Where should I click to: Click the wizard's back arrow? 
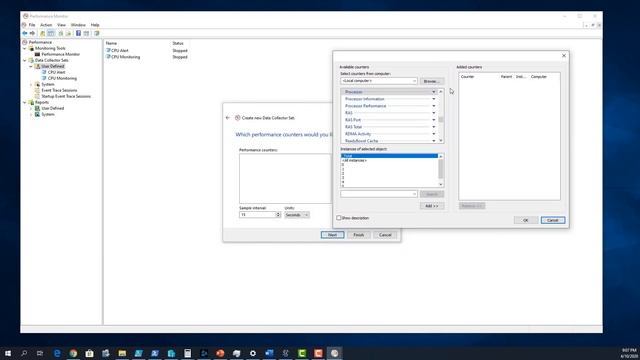pos(228,118)
